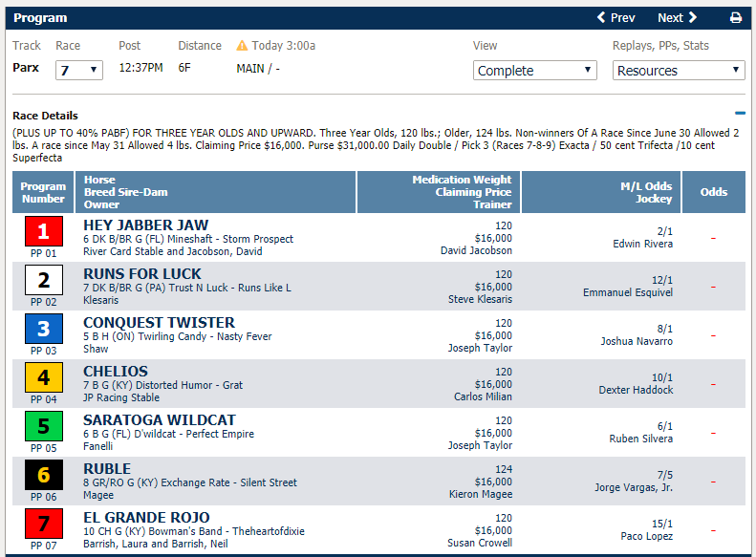Screen dimensions: 756x557
Task: Advance to the next race with Next
Action: click(678, 18)
